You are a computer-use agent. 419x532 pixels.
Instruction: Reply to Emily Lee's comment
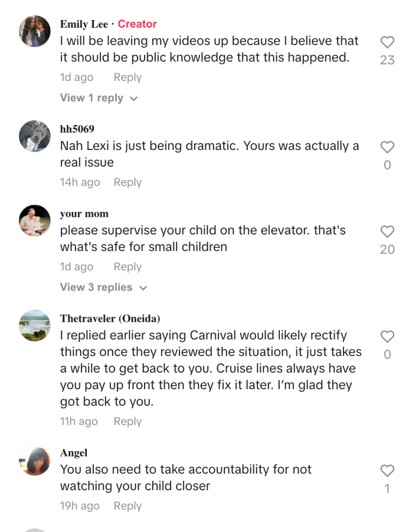pyautogui.click(x=127, y=77)
